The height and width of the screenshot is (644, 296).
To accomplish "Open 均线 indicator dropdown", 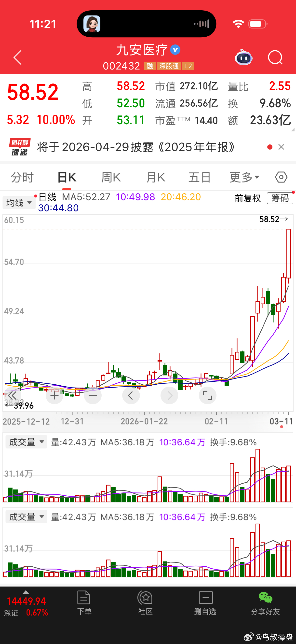I will 19,202.
